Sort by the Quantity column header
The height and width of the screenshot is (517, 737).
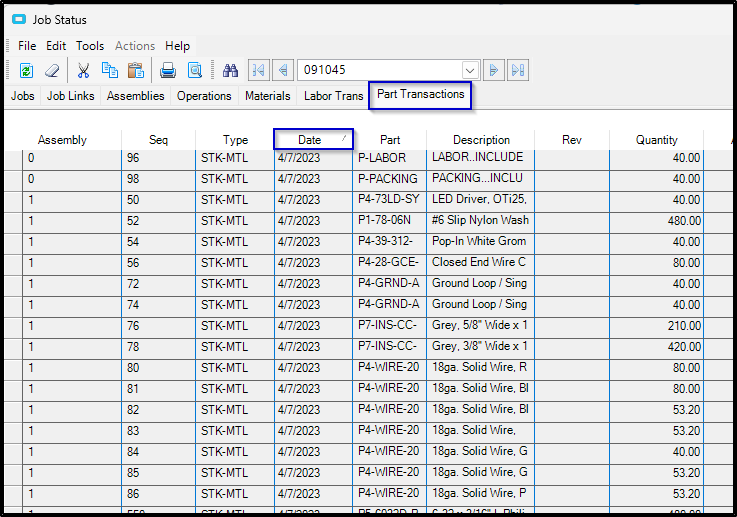coord(656,140)
